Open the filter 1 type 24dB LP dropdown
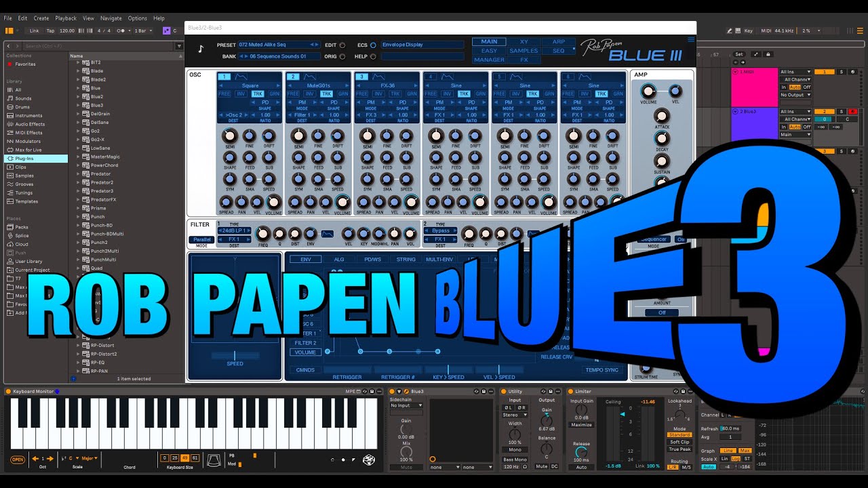Screen dimensions: 868x488 point(234,230)
